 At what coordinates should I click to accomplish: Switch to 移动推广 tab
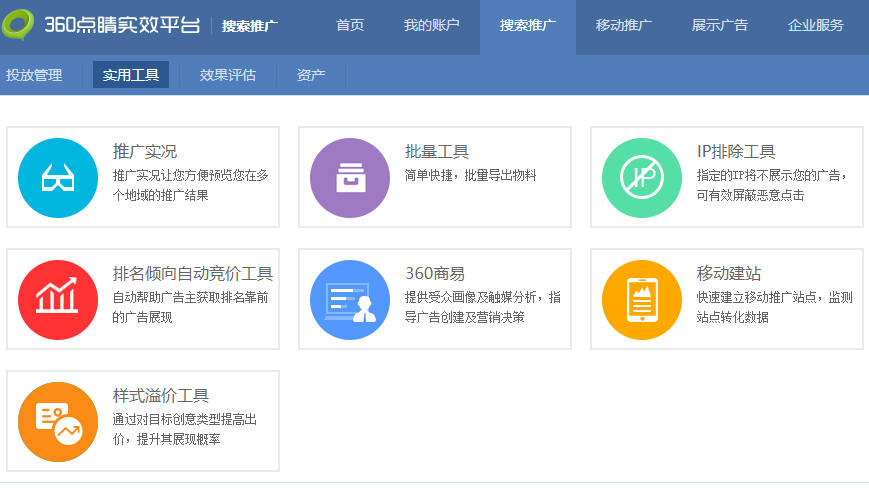624,25
